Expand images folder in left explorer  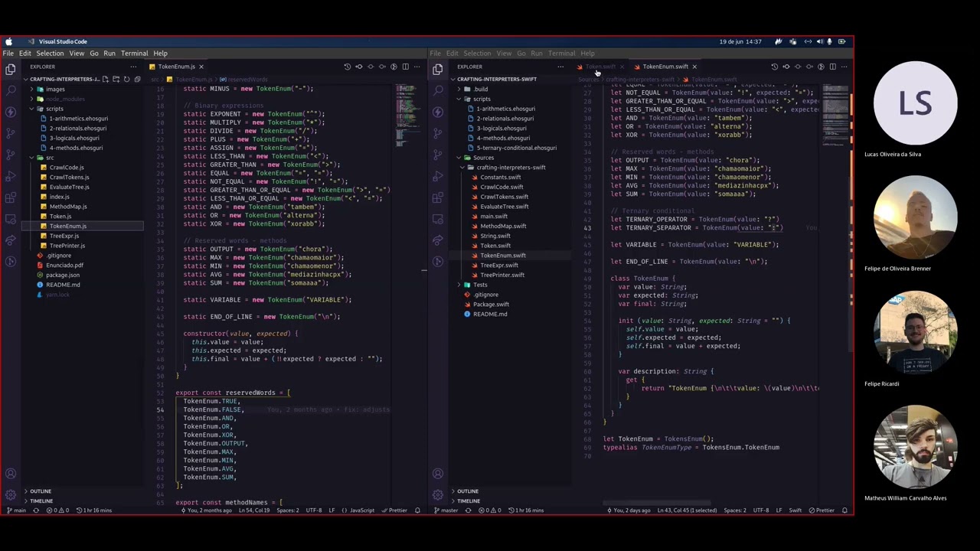pyautogui.click(x=56, y=89)
